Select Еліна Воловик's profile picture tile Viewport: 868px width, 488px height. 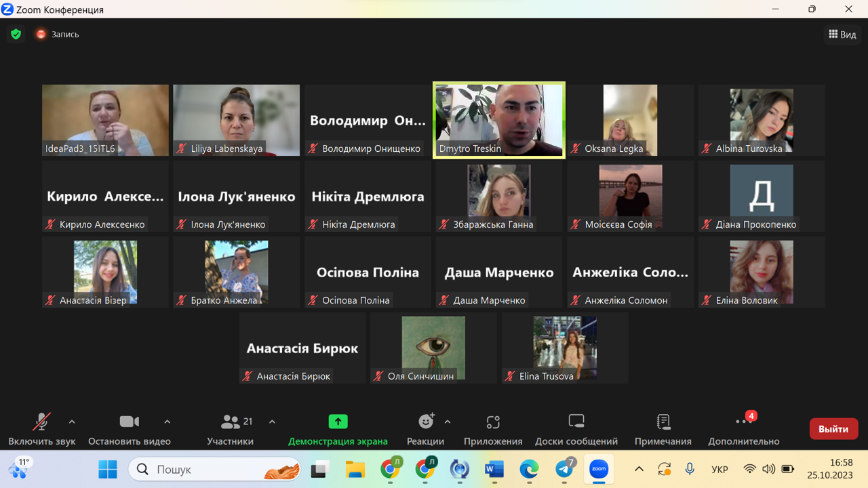click(762, 272)
